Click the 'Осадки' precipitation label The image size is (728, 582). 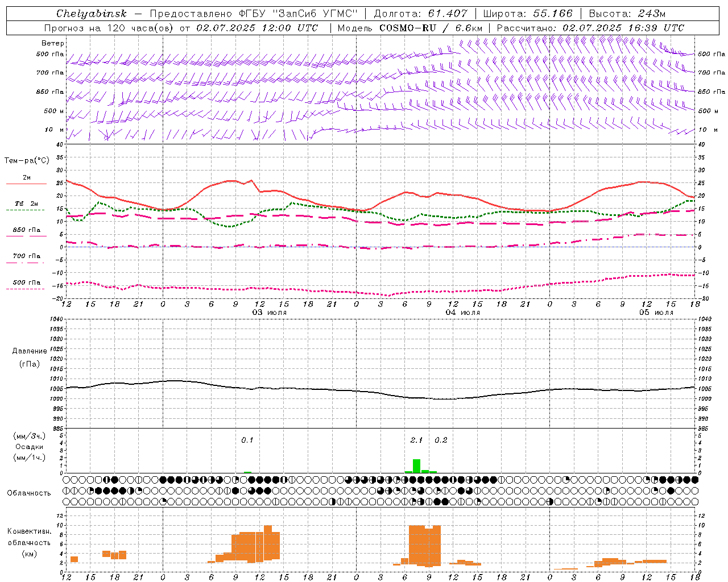click(x=30, y=447)
